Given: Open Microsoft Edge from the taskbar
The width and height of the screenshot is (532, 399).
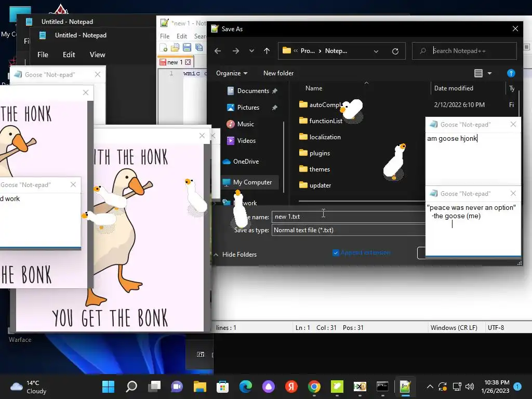Looking at the screenshot, I should [x=246, y=387].
